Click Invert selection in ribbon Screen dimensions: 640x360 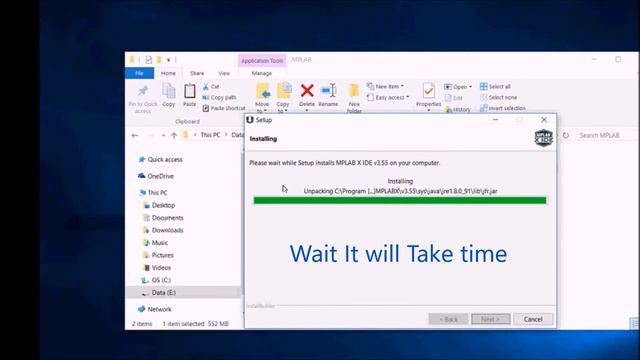[503, 108]
